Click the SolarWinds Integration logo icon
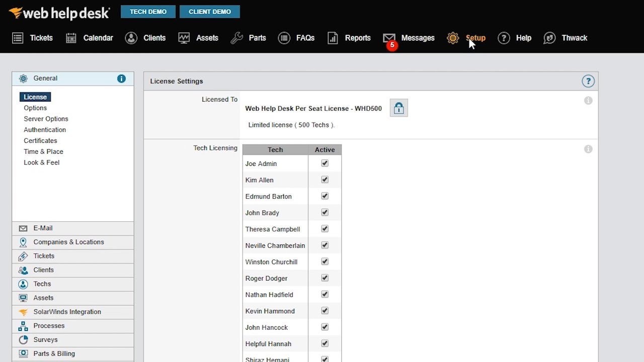The height and width of the screenshot is (362, 644). 23,312
